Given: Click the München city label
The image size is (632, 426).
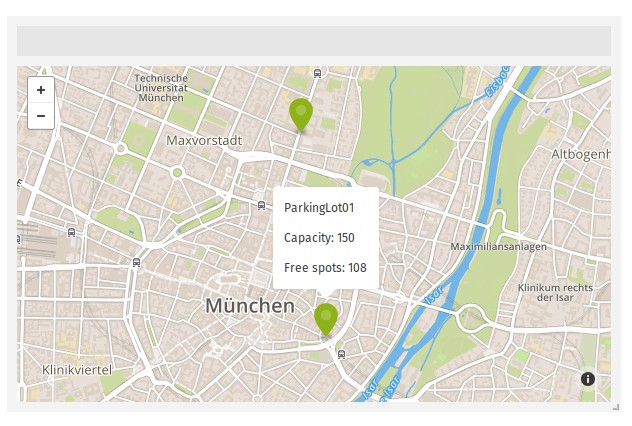Looking at the screenshot, I should pyautogui.click(x=250, y=306).
